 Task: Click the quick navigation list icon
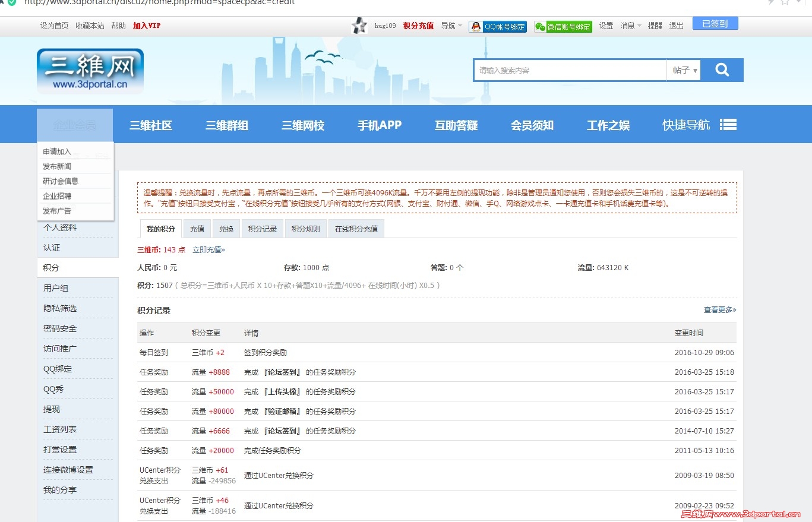coord(728,125)
